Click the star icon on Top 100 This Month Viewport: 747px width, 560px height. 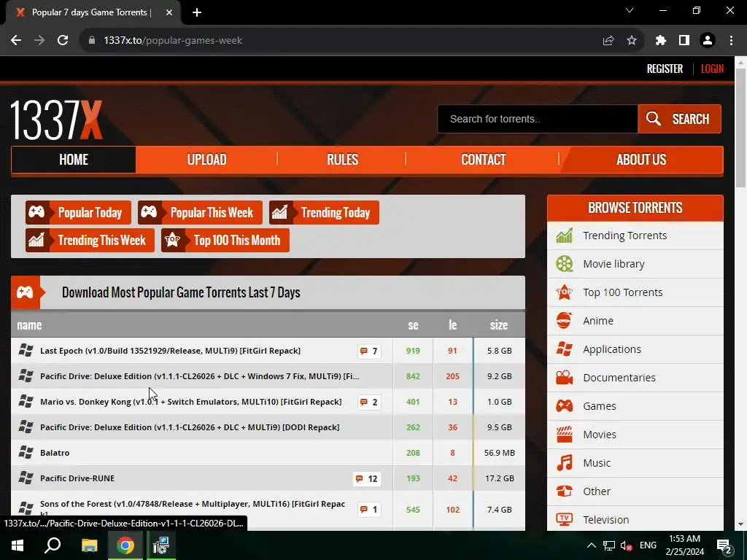coord(172,240)
